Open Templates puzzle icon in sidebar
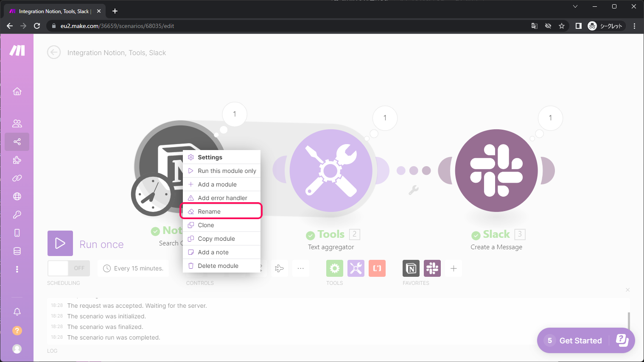Screen dimensions: 644x362 point(17,160)
